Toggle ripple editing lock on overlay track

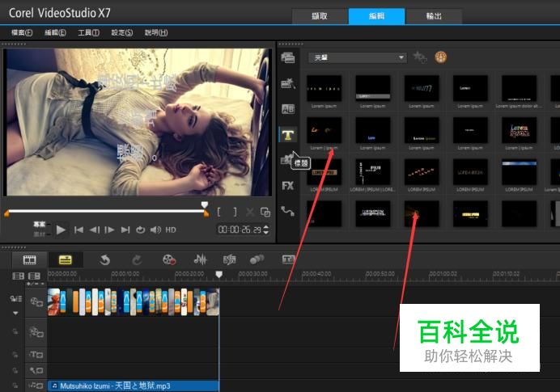[x=15, y=331]
